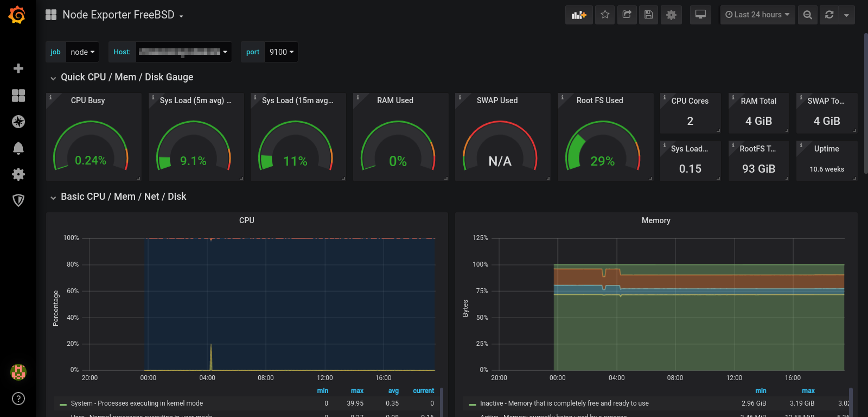This screenshot has height=417, width=868.
Task: Cycle view mode with monitor icon
Action: pos(700,15)
